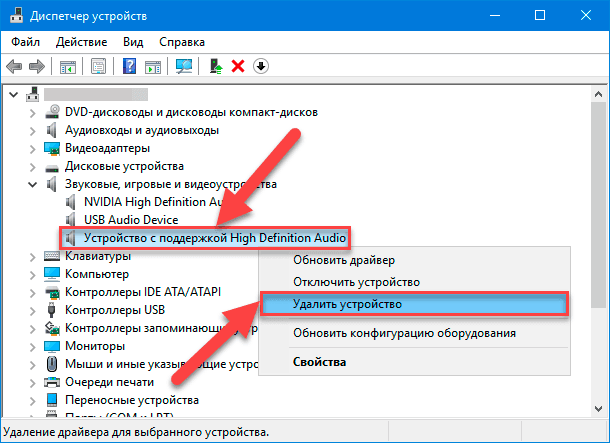This screenshot has height=443, width=610.
Task: Click the Переносные устройства device icon
Action: (52, 400)
